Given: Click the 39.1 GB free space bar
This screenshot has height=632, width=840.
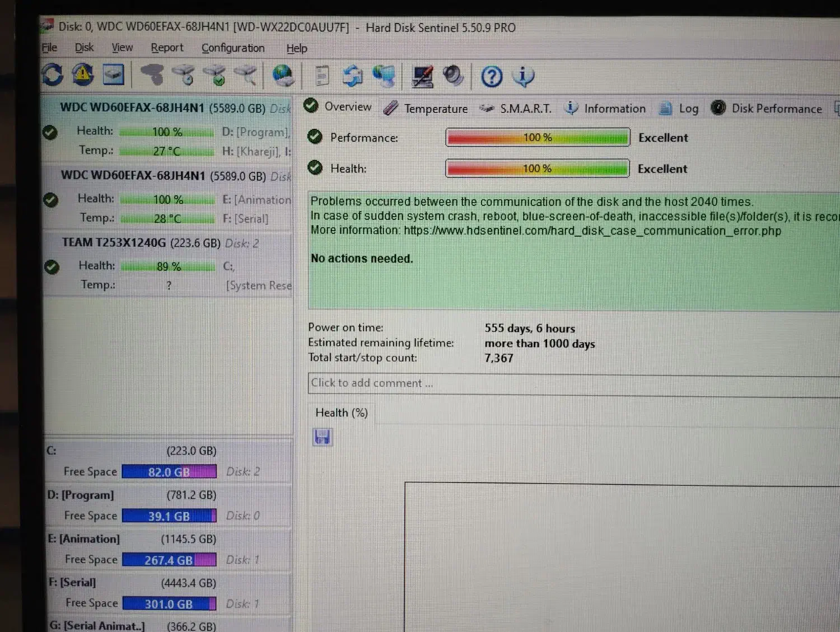Looking at the screenshot, I should [169, 516].
